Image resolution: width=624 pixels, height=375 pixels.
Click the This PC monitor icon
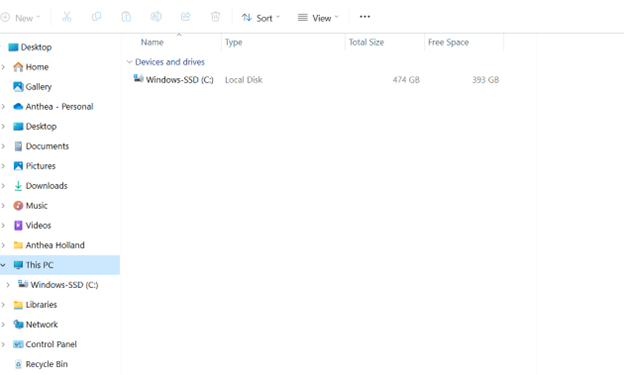pyautogui.click(x=18, y=265)
